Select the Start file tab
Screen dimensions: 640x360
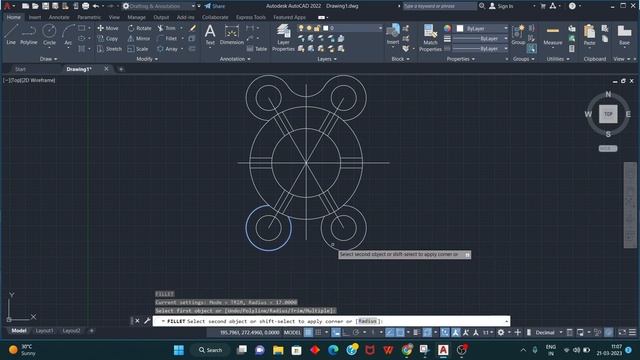pos(20,69)
